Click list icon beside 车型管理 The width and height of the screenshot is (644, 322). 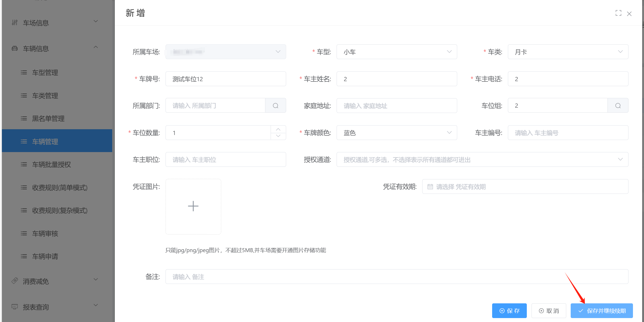(24, 72)
